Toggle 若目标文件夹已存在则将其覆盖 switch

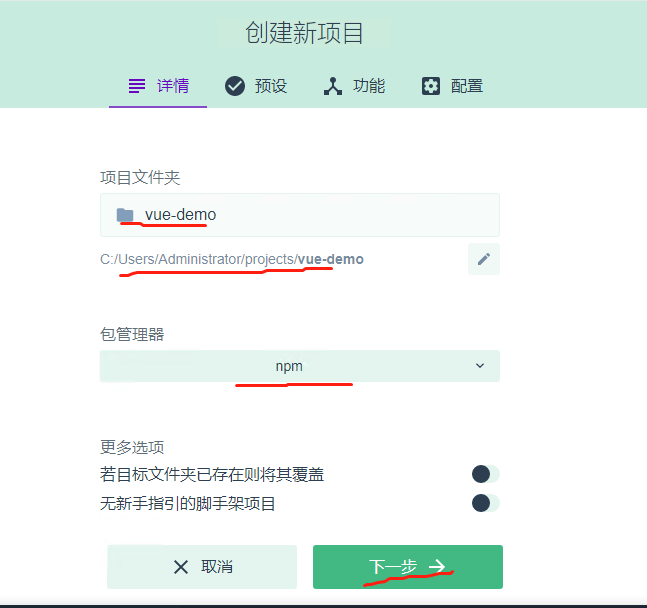(x=486, y=474)
